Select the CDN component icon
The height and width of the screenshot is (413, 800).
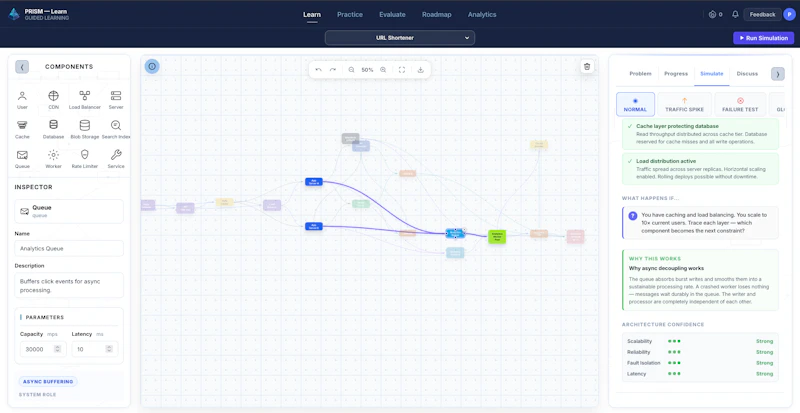(x=54, y=100)
